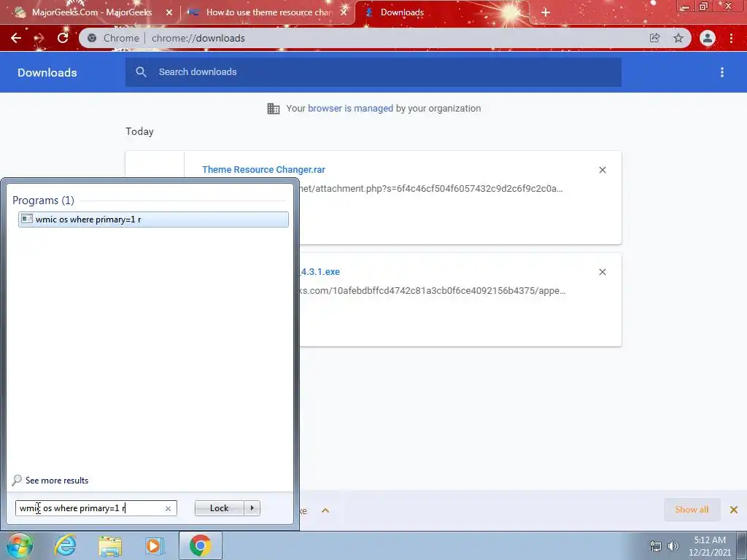The width and height of the screenshot is (747, 560).
Task: Launch Internet Explorer from the taskbar
Action: pyautogui.click(x=65, y=545)
